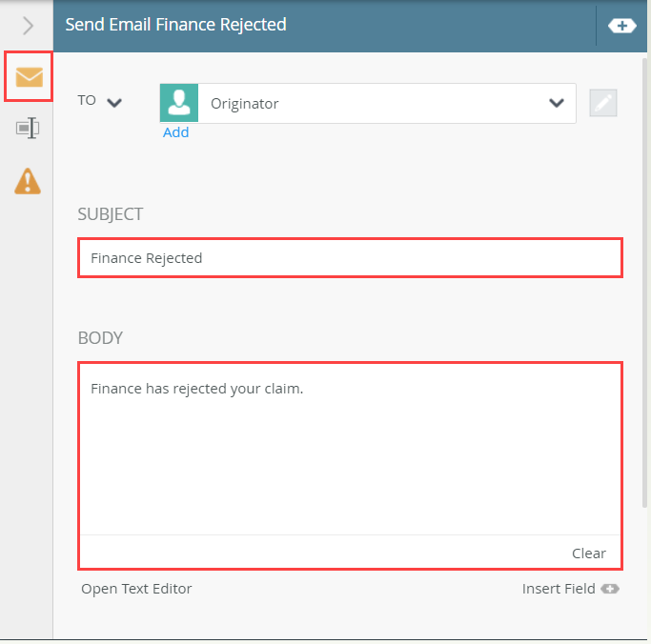The image size is (651, 644).
Task: Open the Email envelope tab
Action: click(29, 76)
